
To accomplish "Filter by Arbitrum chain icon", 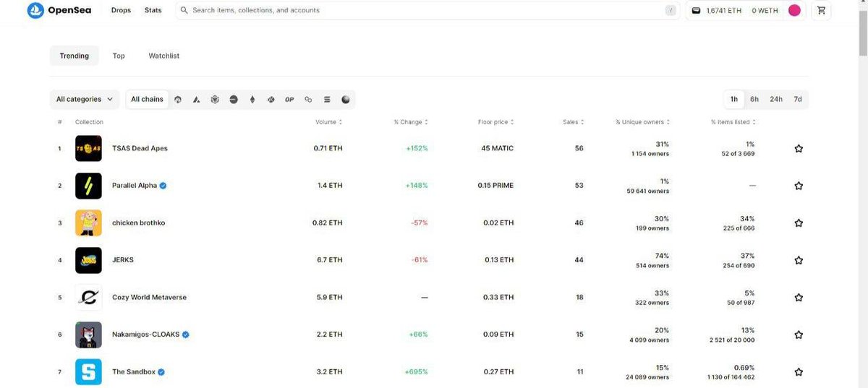I will point(178,99).
